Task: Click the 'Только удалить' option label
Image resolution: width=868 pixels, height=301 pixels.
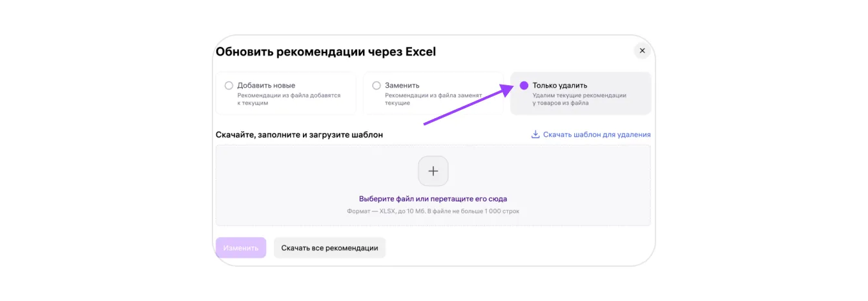Action: 560,85
